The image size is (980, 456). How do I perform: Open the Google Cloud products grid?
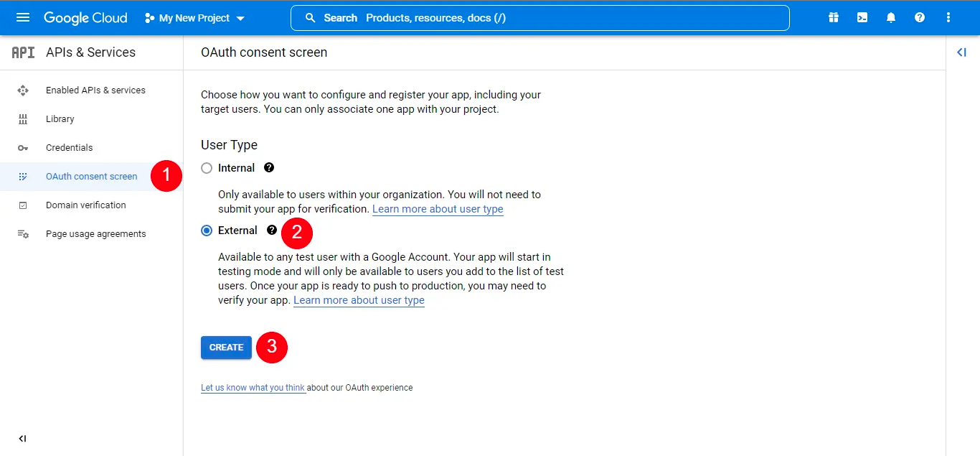833,17
